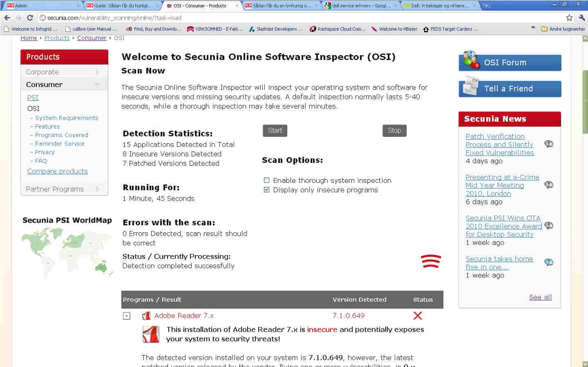This screenshot has height=367, width=588.
Task: Bookmark page using the star icon
Action: click(x=569, y=18)
